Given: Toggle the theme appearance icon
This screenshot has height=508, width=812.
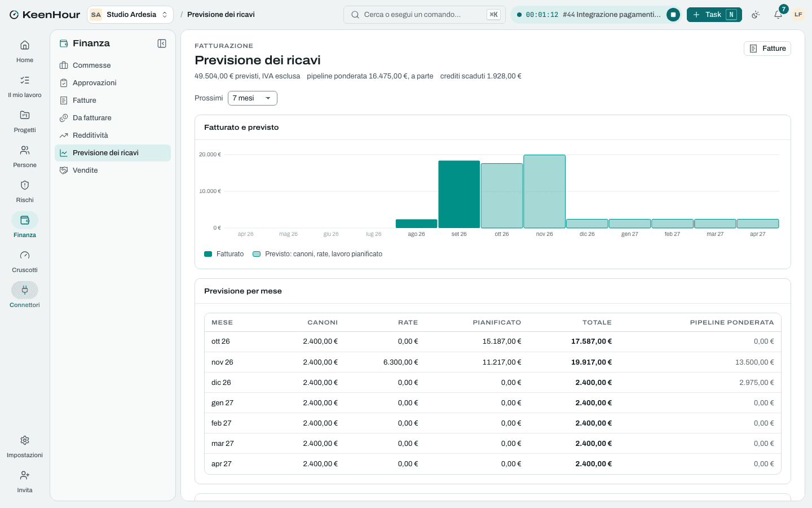Looking at the screenshot, I should click(756, 15).
